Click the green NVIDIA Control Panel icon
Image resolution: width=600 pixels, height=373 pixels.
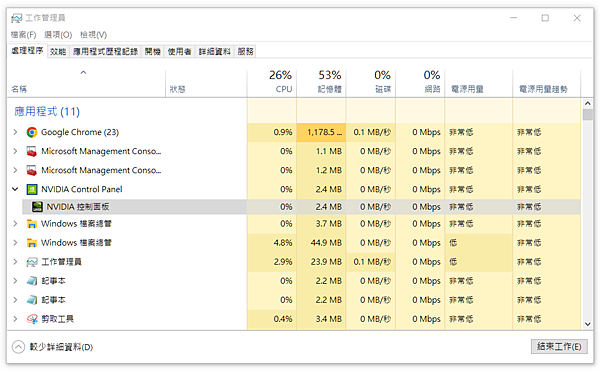click(x=32, y=189)
